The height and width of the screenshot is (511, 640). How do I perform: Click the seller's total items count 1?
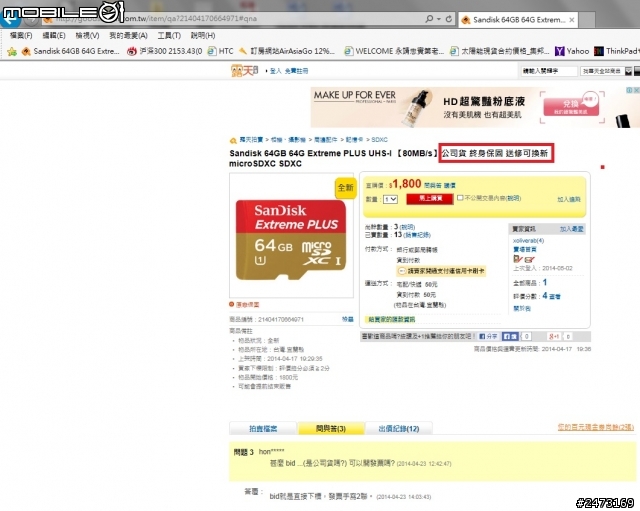coord(545,282)
